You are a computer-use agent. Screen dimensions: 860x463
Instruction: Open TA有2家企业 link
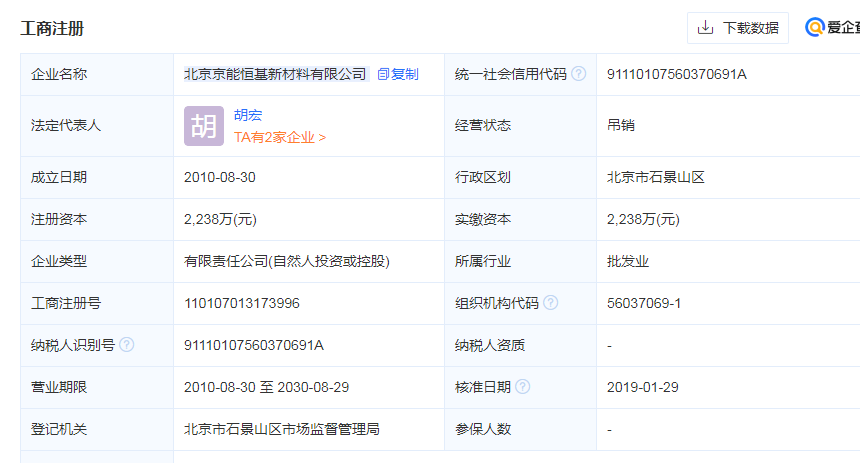pyautogui.click(x=280, y=137)
